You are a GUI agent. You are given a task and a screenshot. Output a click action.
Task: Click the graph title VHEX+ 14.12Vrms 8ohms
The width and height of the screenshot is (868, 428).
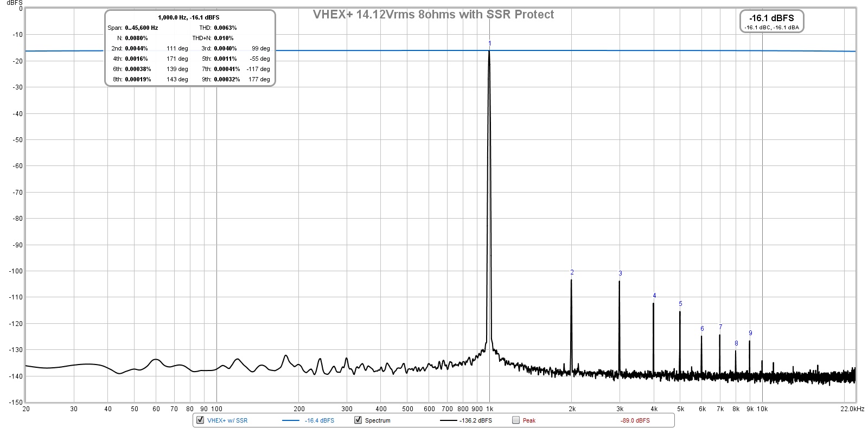[x=433, y=15]
